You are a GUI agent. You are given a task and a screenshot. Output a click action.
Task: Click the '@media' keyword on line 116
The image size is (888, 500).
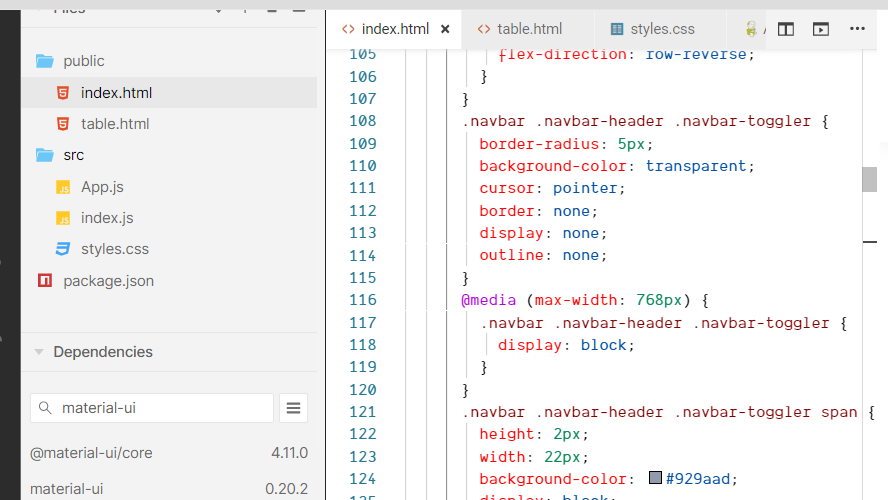pos(488,300)
